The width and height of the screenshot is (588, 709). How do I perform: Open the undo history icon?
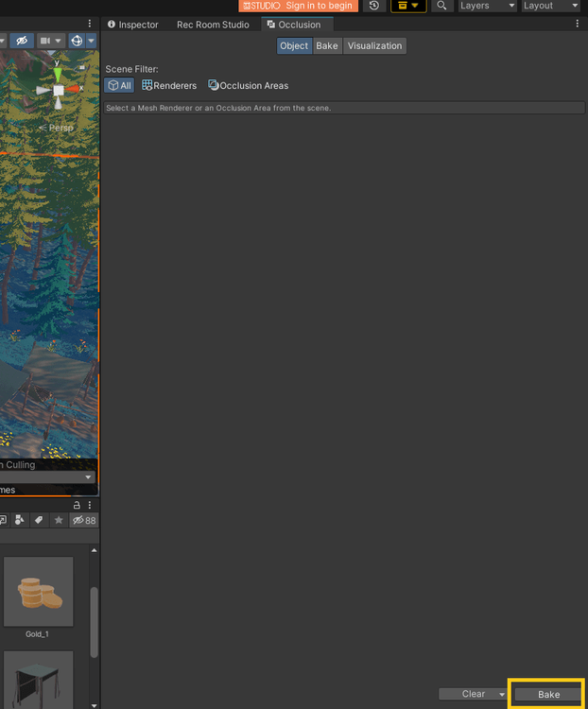point(374,6)
